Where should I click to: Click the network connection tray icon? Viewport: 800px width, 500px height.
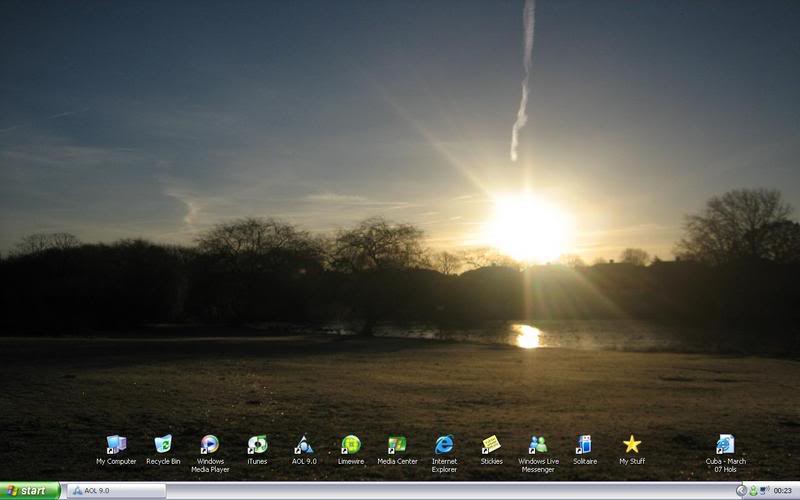pyautogui.click(x=764, y=491)
